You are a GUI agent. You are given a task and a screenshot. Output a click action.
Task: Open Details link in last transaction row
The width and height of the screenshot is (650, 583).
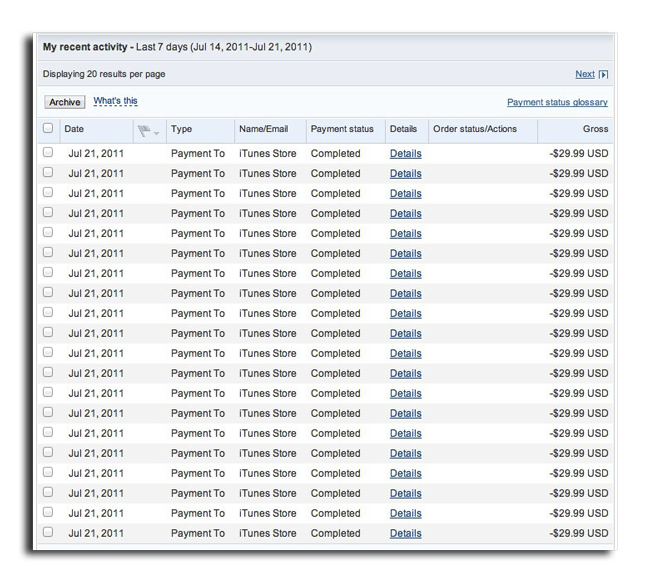point(405,534)
